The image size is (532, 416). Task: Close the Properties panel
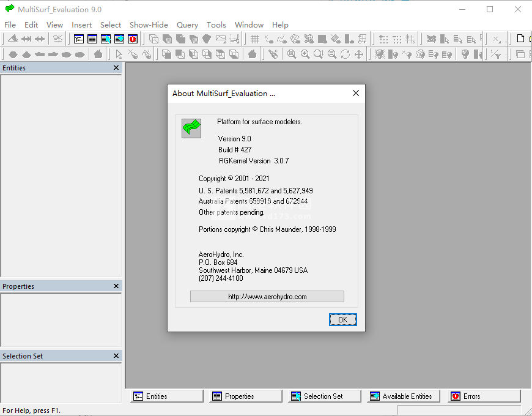coord(116,286)
